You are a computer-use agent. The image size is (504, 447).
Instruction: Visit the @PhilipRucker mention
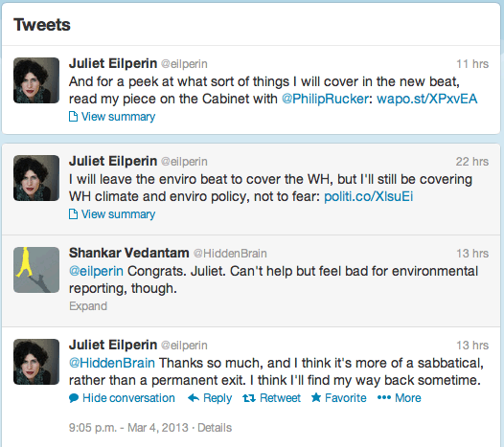tap(325, 99)
